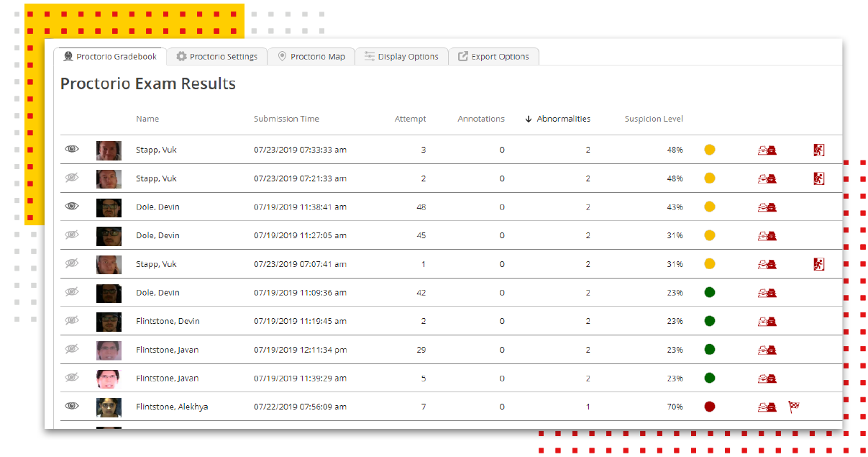Click the 43% suspicion level value
The width and height of the screenshot is (868, 457).
[675, 207]
